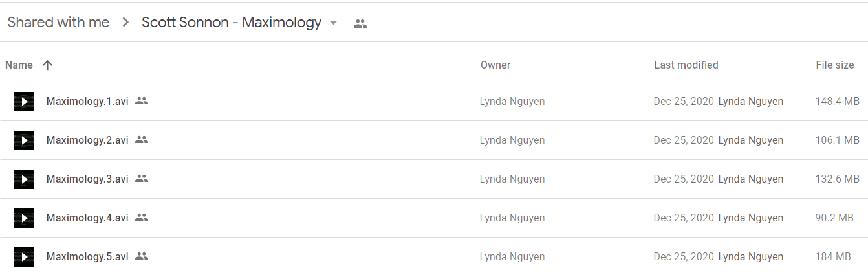Click the Owner column header

tap(495, 65)
